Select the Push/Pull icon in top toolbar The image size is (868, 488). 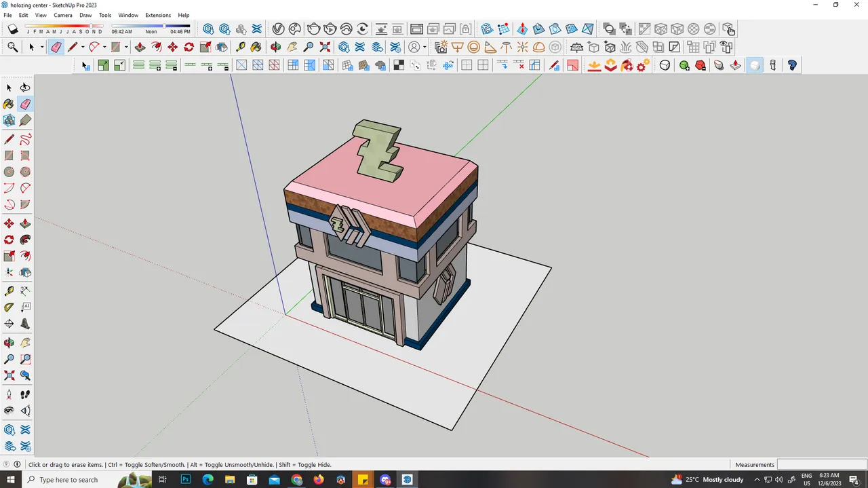coord(140,47)
